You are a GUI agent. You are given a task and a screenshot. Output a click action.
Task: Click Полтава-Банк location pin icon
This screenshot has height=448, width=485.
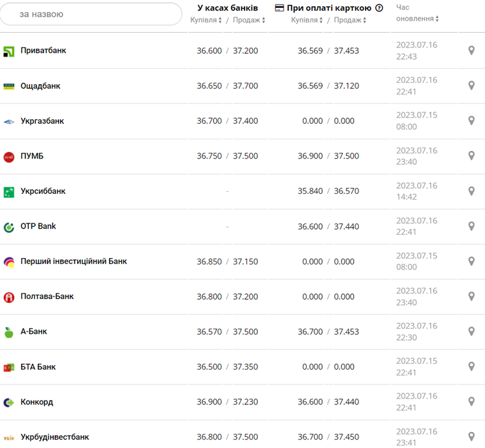[472, 297]
